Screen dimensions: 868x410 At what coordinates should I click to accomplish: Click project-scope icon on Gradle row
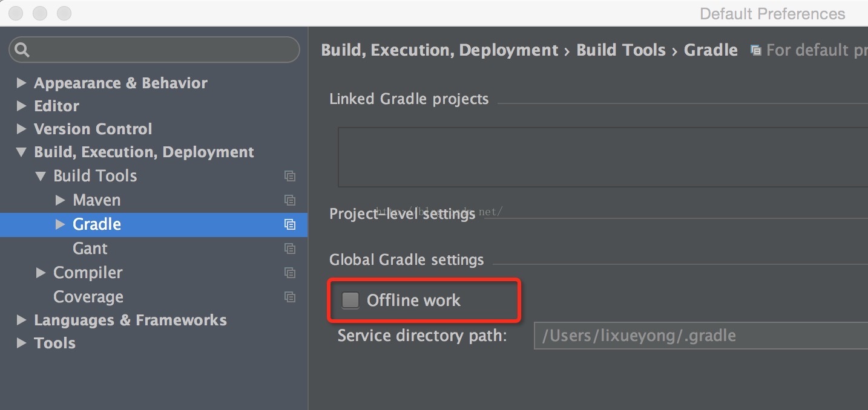click(x=290, y=224)
